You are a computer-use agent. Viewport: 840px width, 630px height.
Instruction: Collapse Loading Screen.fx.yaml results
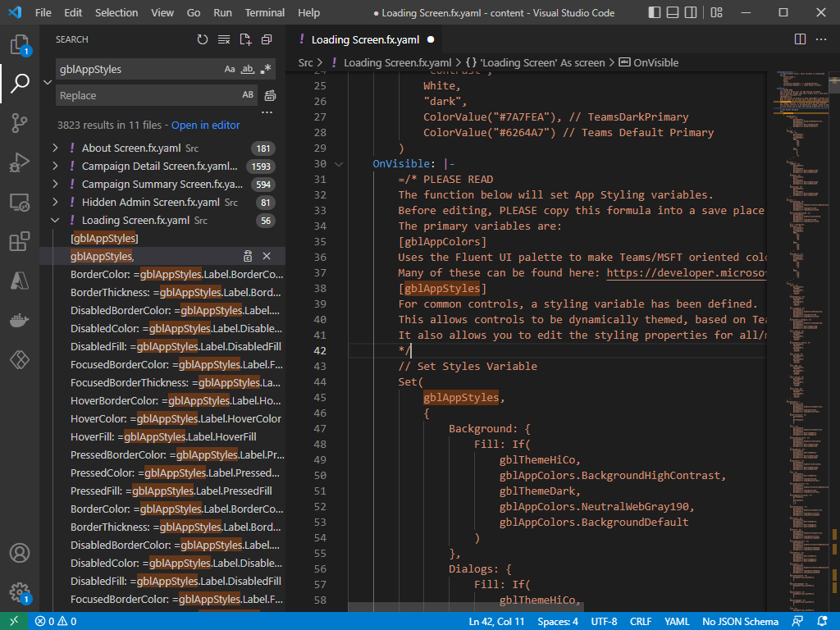(x=55, y=221)
